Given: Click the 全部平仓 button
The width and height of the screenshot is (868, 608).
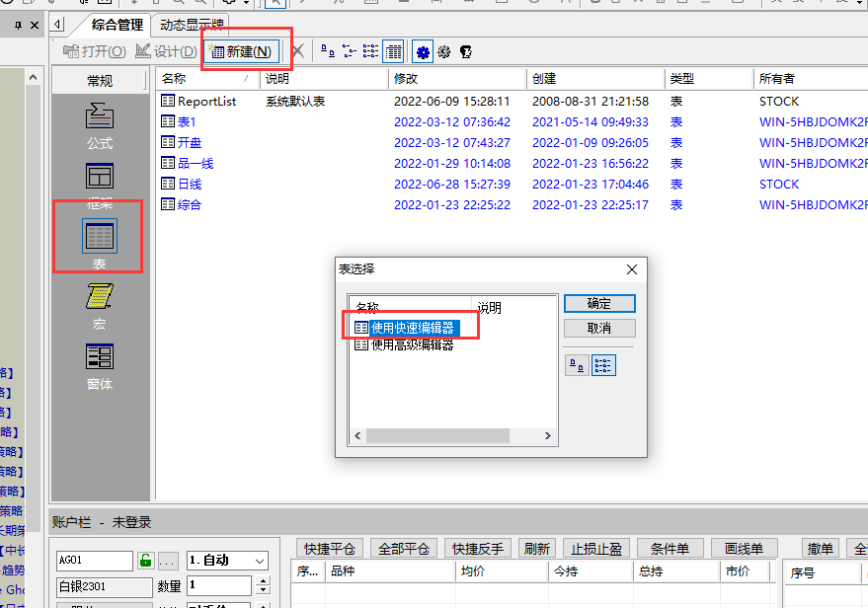Looking at the screenshot, I should pyautogui.click(x=404, y=548).
